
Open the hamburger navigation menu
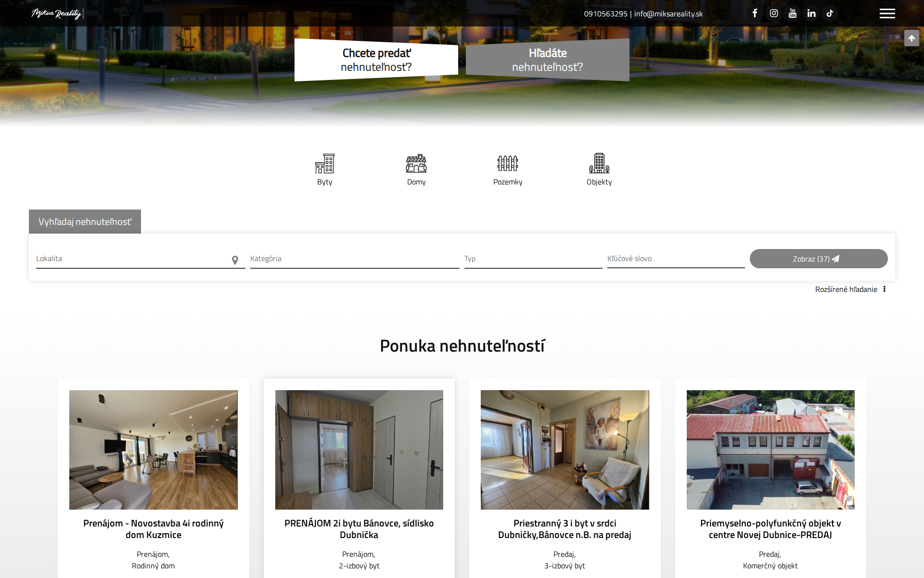tap(887, 13)
